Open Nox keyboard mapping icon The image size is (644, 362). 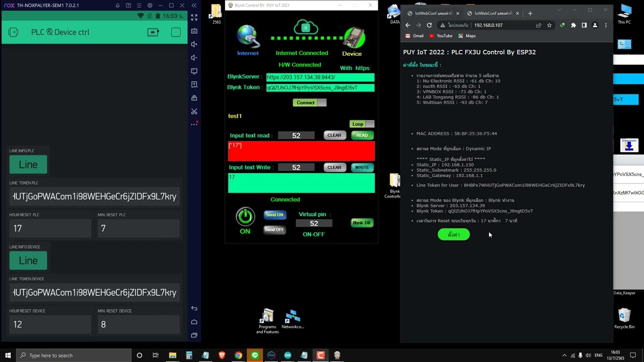click(194, 31)
